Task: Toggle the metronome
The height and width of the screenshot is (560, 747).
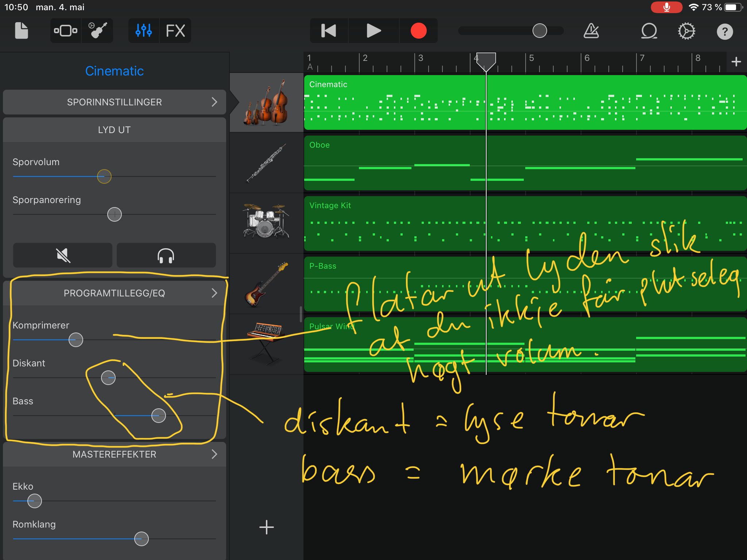Action: (x=591, y=31)
